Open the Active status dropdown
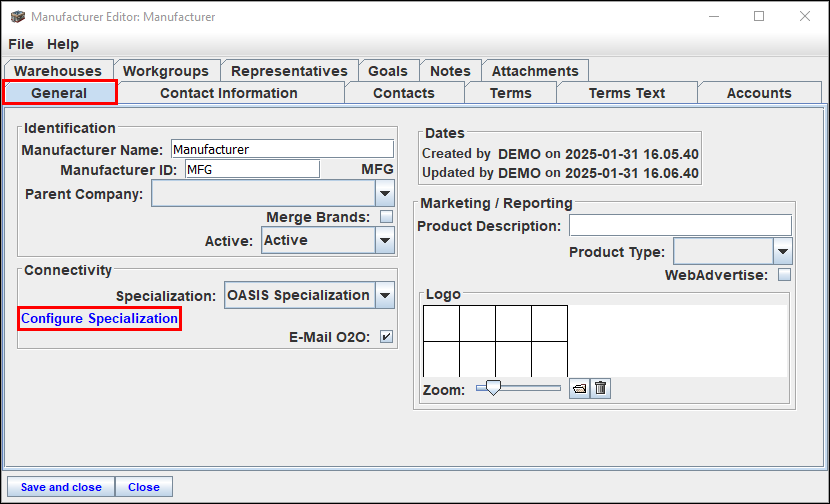Image resolution: width=830 pixels, height=504 pixels. (385, 240)
